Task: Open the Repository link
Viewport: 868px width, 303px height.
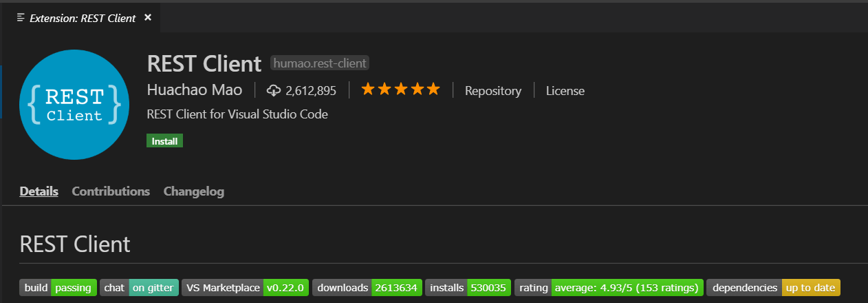Action: pyautogui.click(x=493, y=90)
